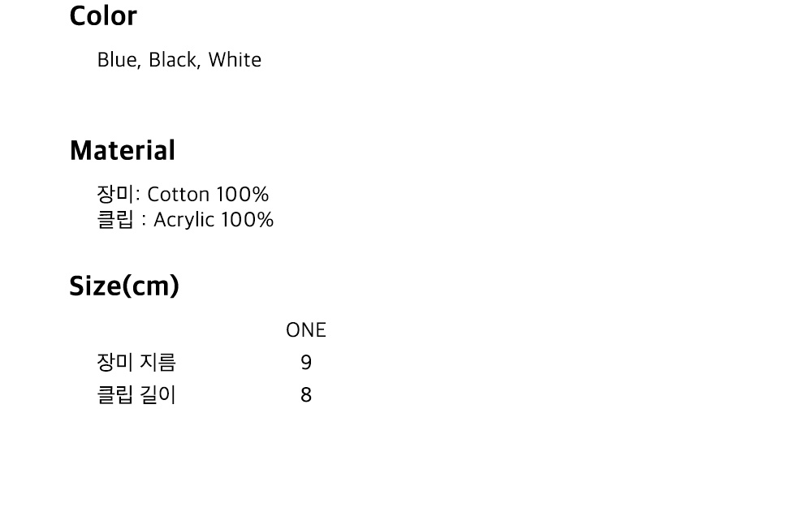
Task: Click the Size(cm) heading
Action: [124, 286]
